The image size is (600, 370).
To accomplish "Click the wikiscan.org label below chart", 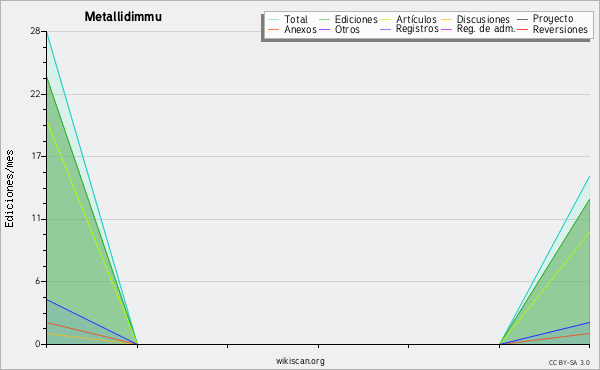I will (300, 361).
